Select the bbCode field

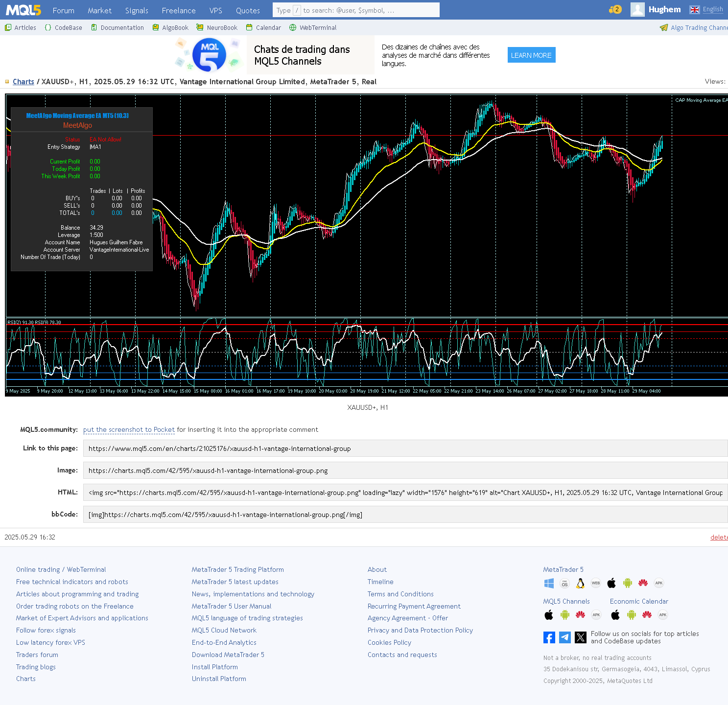point(405,515)
